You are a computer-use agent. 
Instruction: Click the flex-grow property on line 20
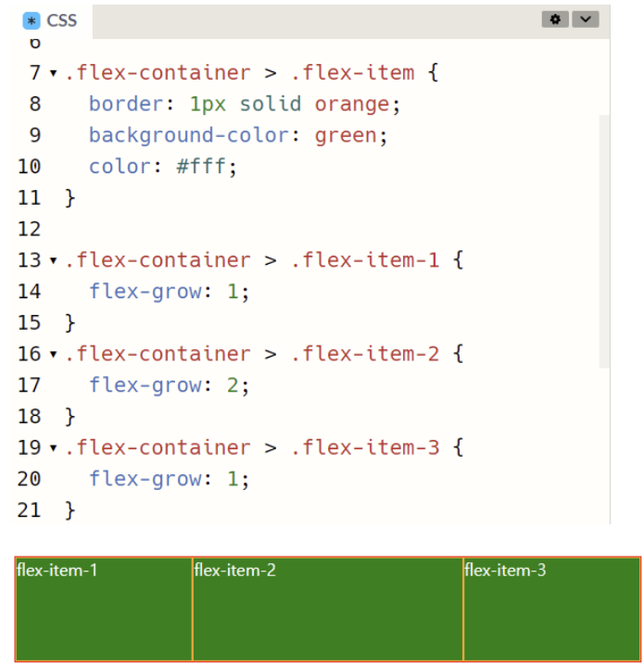[145, 479]
